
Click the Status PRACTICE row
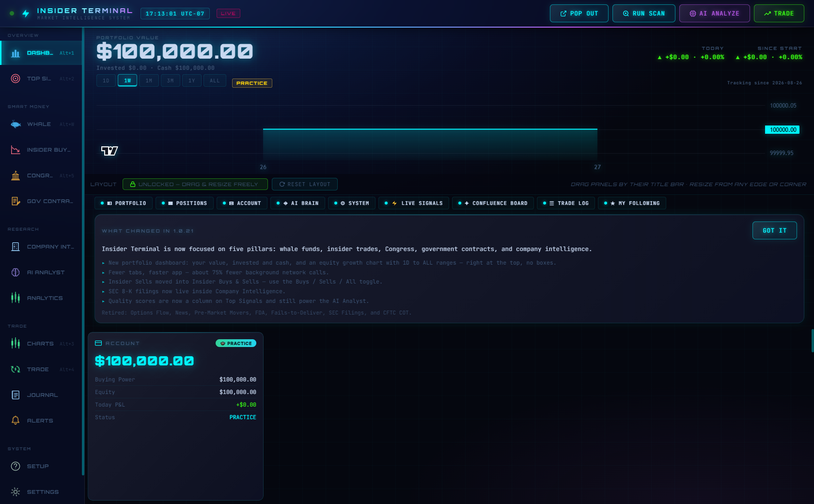coord(175,417)
